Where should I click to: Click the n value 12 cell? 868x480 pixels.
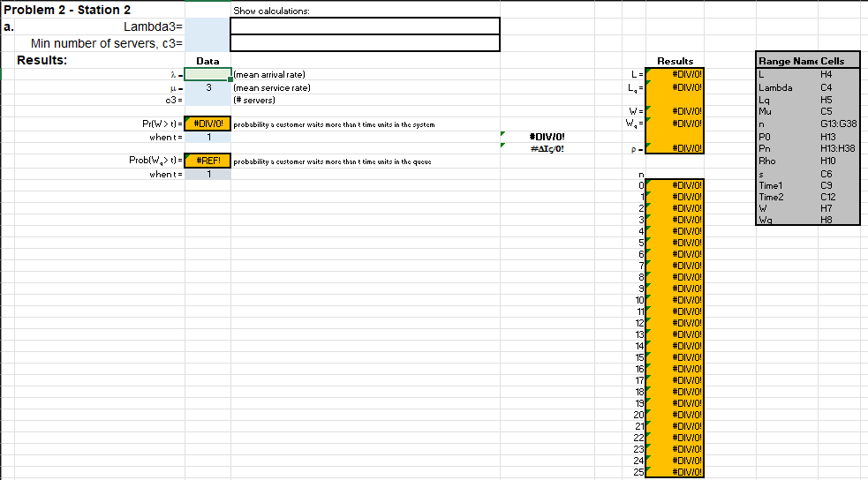coord(639,323)
